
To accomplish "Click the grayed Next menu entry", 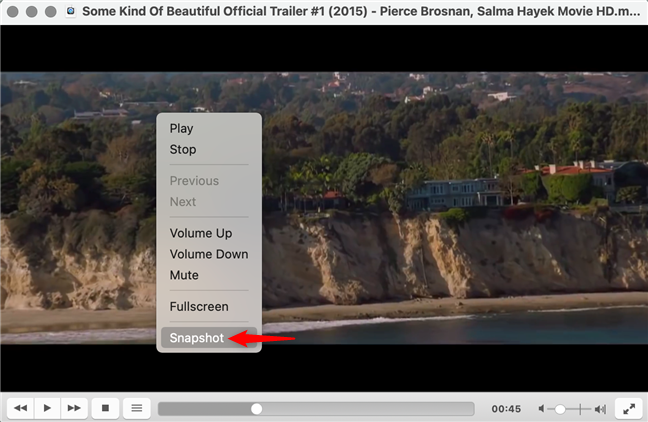I will pyautogui.click(x=209, y=202).
